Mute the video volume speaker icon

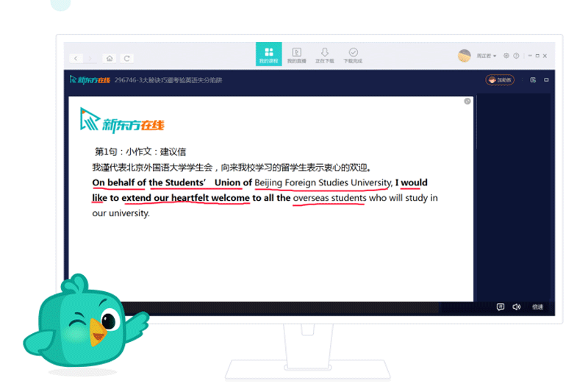coord(517,307)
